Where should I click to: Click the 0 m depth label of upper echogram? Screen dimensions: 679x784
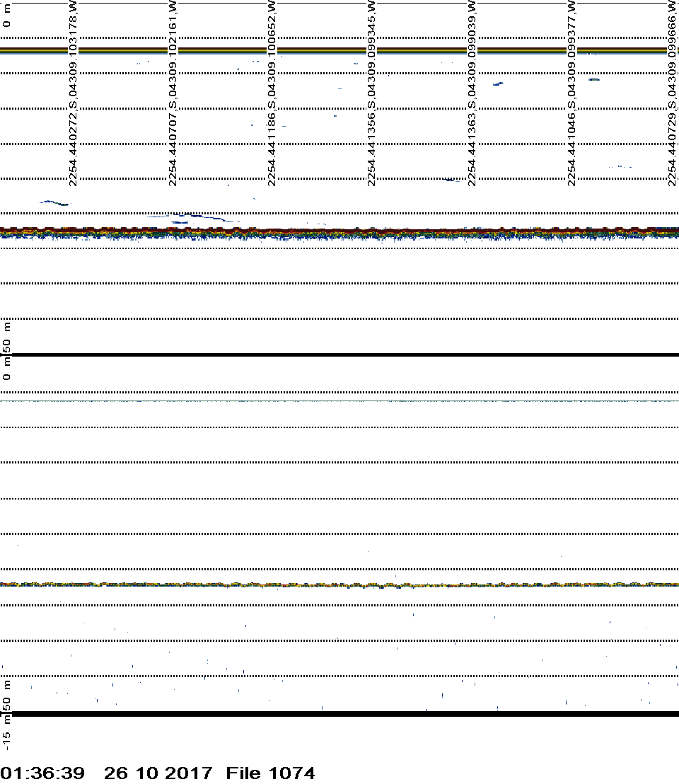point(6,16)
